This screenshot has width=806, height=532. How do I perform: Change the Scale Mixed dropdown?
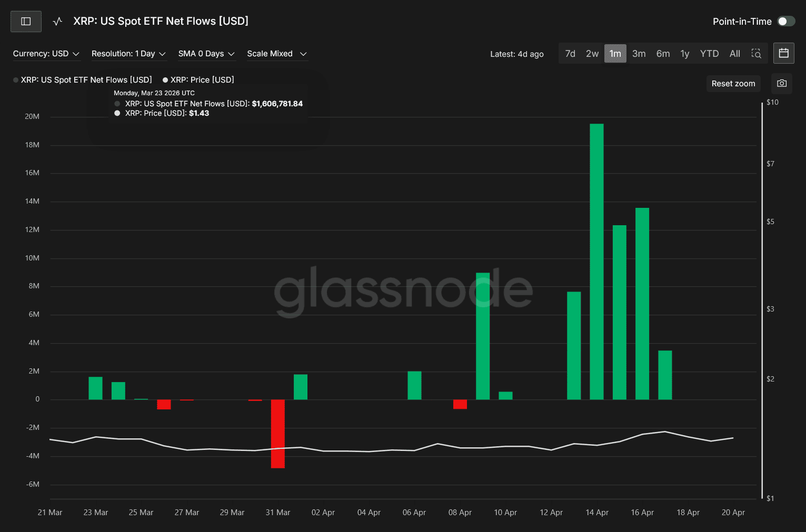click(x=276, y=54)
